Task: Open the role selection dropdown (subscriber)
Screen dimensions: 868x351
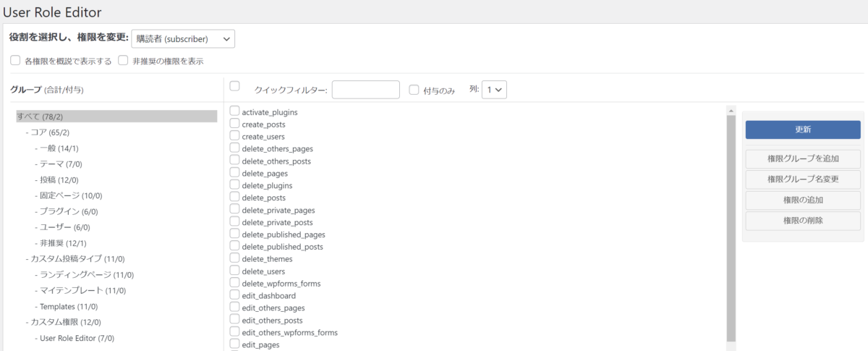Action: tap(183, 39)
